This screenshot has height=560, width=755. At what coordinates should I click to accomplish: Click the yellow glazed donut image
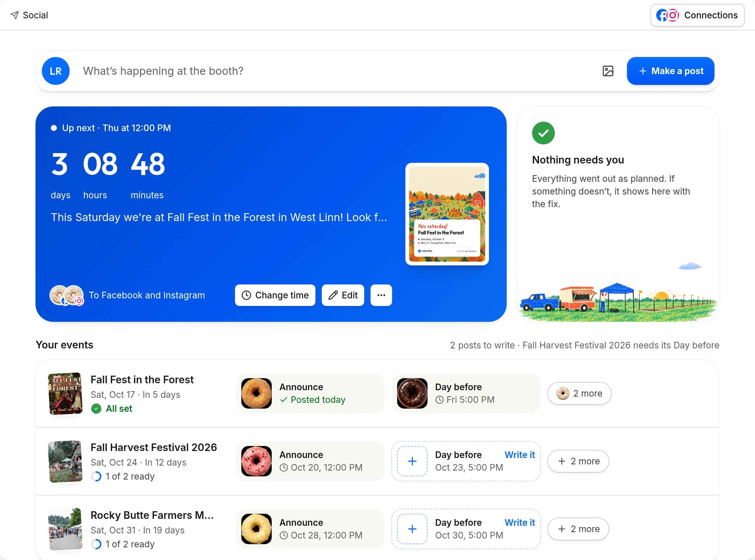tap(256, 529)
